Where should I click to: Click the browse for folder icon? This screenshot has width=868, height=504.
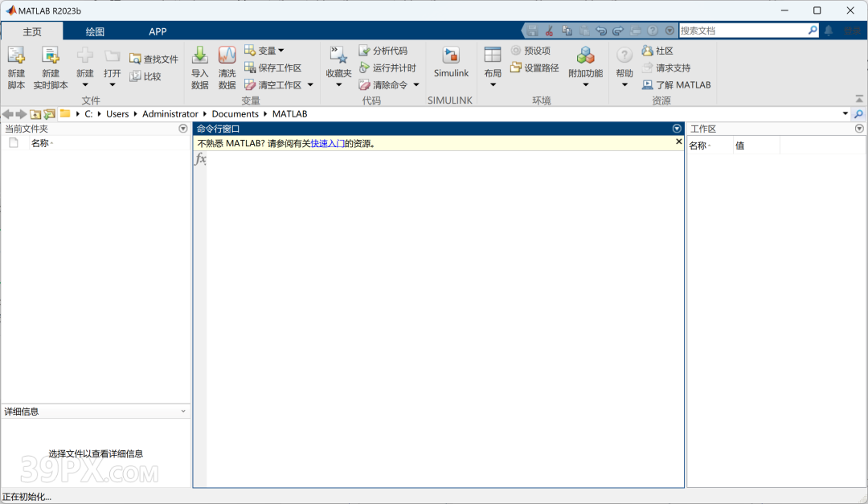pos(49,114)
